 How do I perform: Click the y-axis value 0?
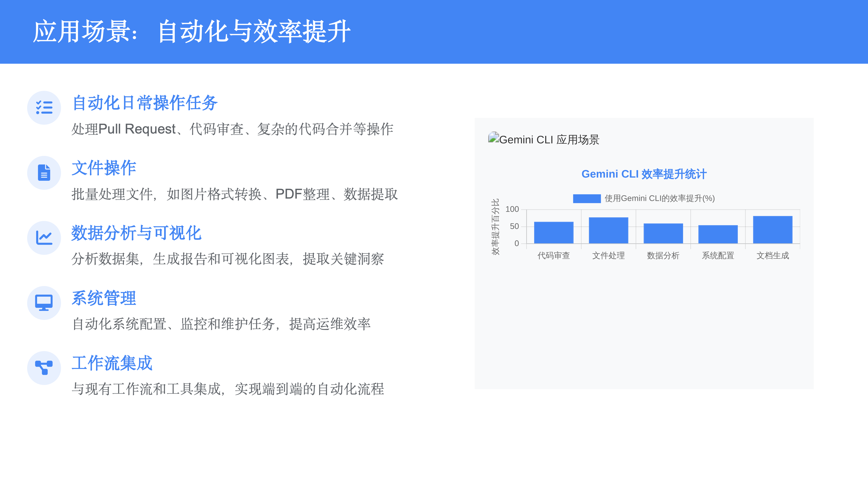[517, 244]
